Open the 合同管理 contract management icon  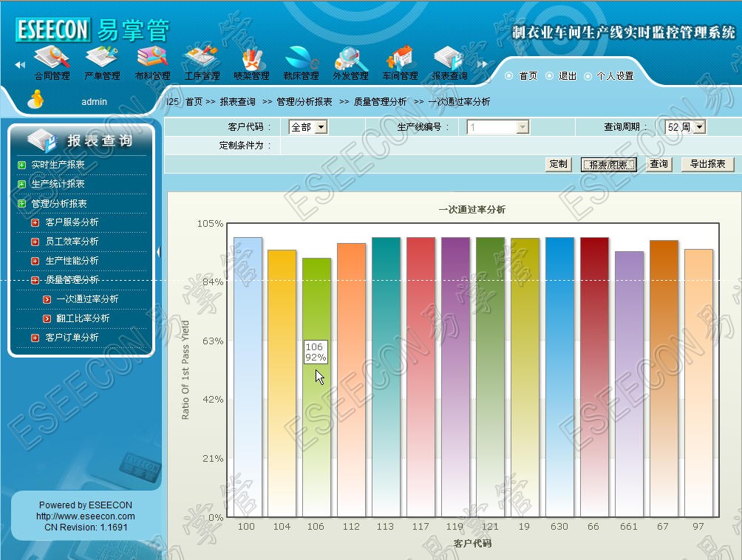[52, 59]
